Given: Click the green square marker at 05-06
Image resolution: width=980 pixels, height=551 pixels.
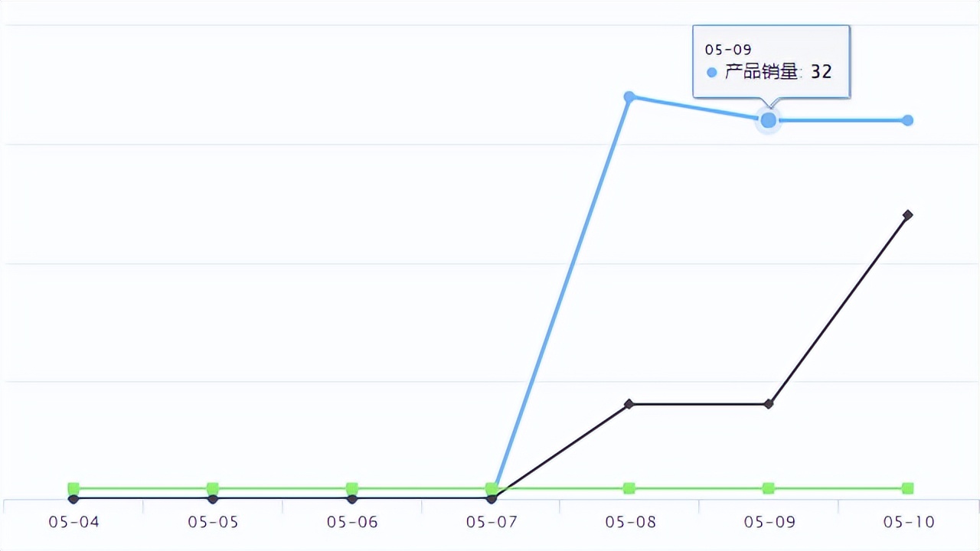Looking at the screenshot, I should 352,488.
